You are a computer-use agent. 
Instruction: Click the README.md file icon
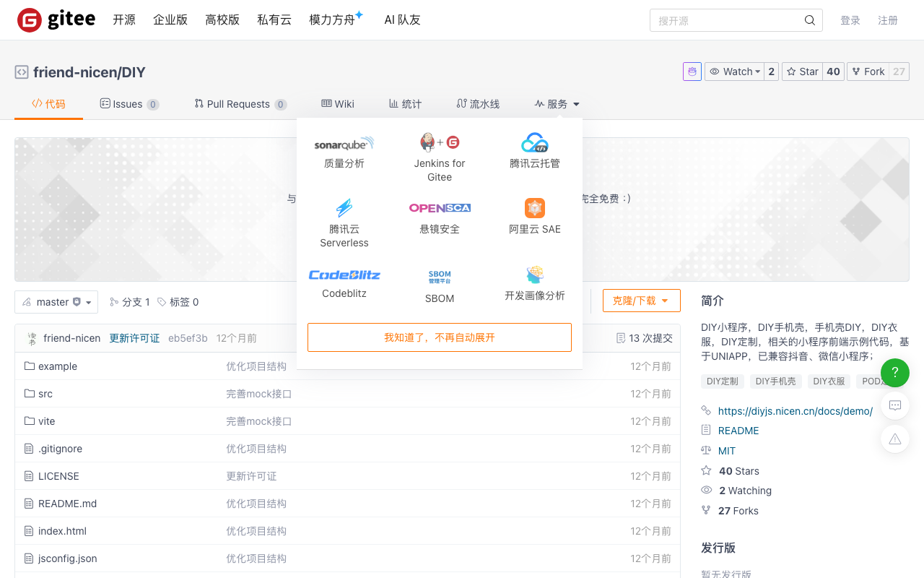click(x=30, y=504)
